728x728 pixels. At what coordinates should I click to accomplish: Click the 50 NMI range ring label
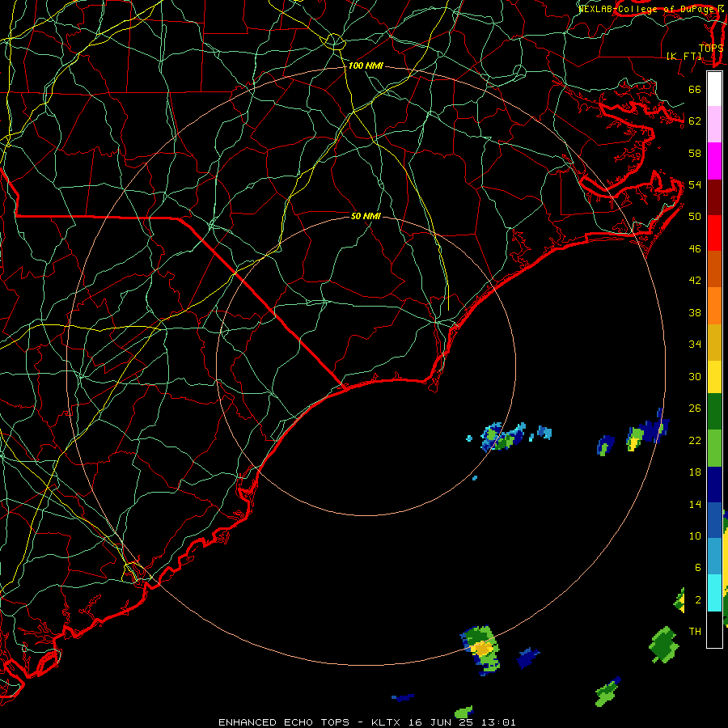click(366, 216)
